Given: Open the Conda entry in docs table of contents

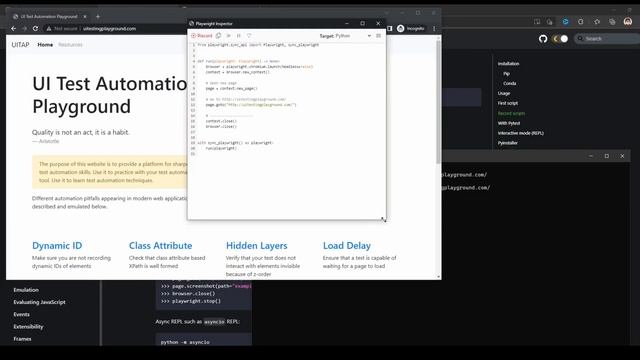Looking at the screenshot, I should click(x=510, y=83).
